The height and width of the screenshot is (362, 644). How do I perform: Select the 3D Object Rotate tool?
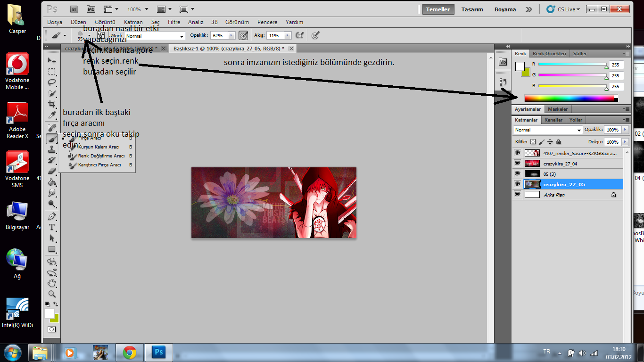tap(52, 262)
